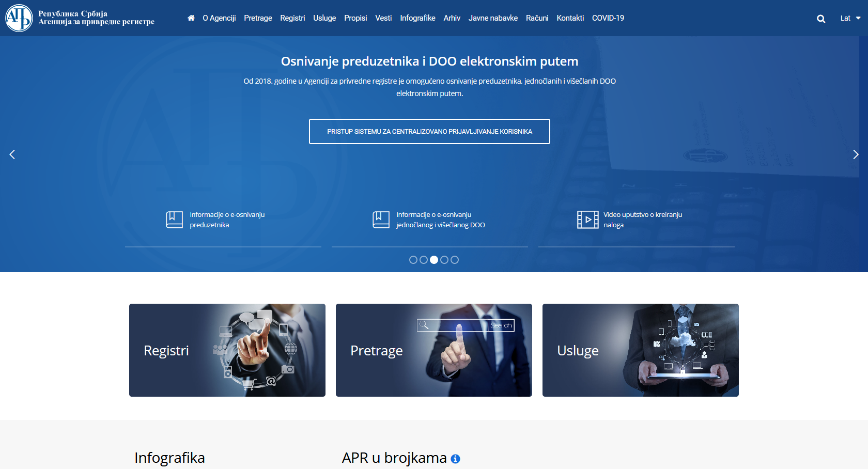868x469 pixels.
Task: Select the first carousel slide dot
Action: [413, 260]
